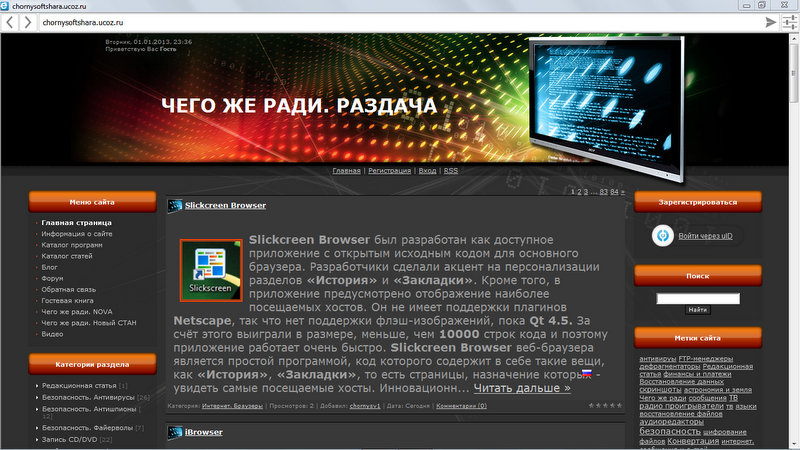
Task: Click the small Russian flag icon
Action: [587, 373]
